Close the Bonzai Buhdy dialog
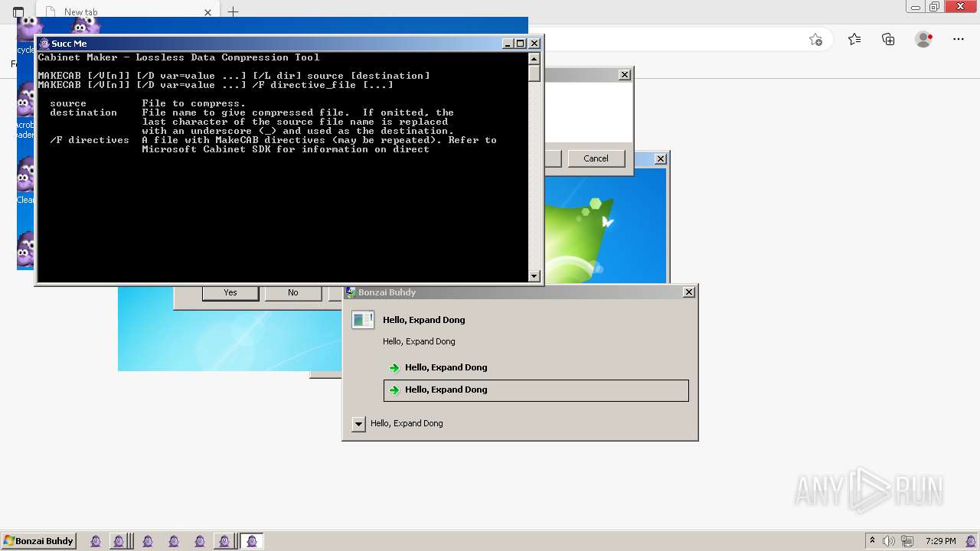 [x=688, y=292]
